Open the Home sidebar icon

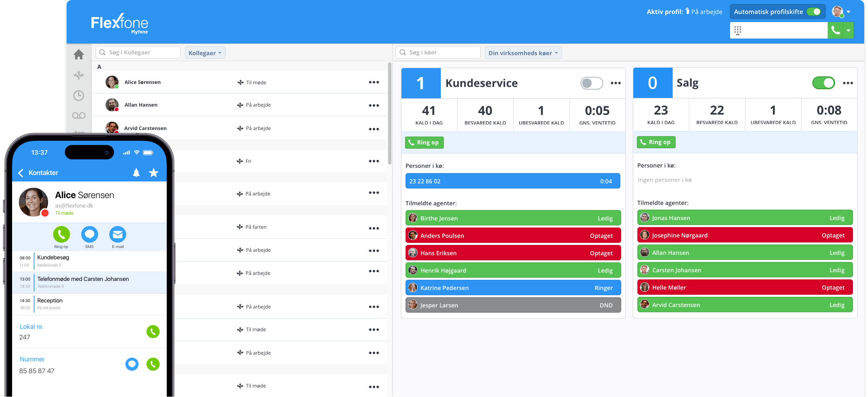coord(79,54)
